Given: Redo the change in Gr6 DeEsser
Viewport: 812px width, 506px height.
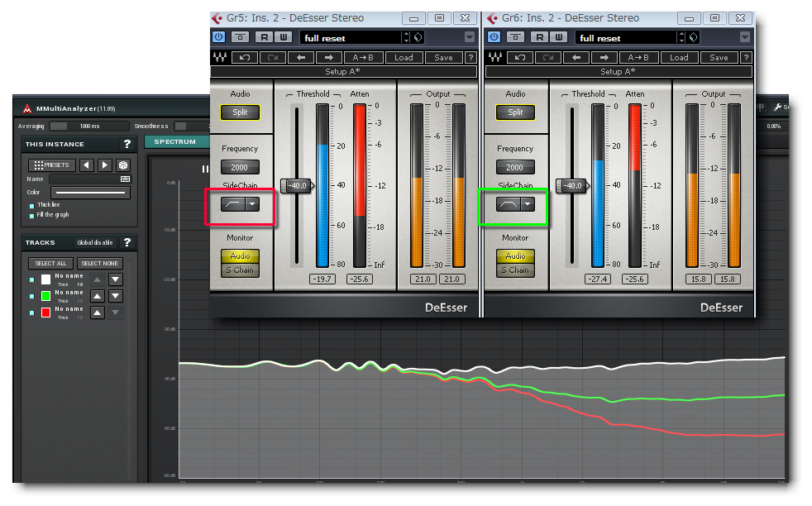Looking at the screenshot, I should [548, 58].
